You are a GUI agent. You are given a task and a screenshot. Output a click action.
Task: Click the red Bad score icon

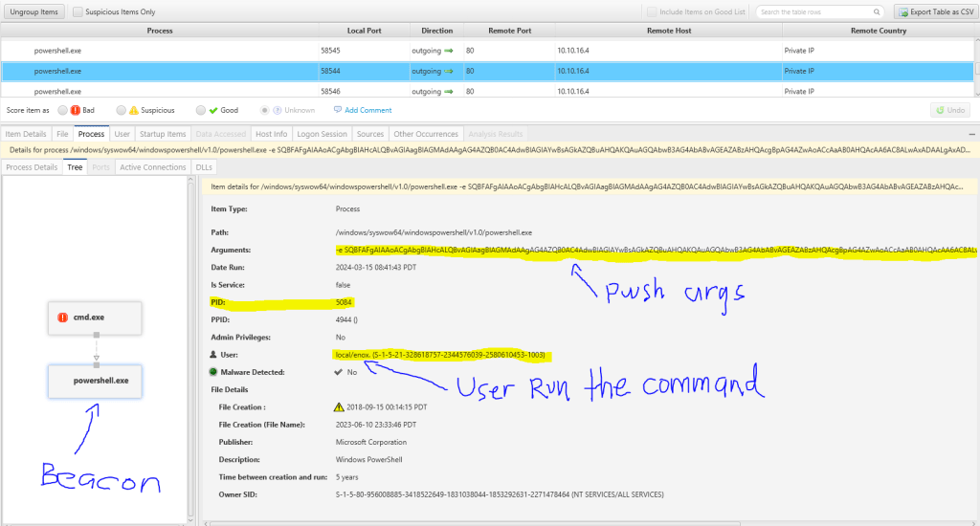[x=77, y=110]
